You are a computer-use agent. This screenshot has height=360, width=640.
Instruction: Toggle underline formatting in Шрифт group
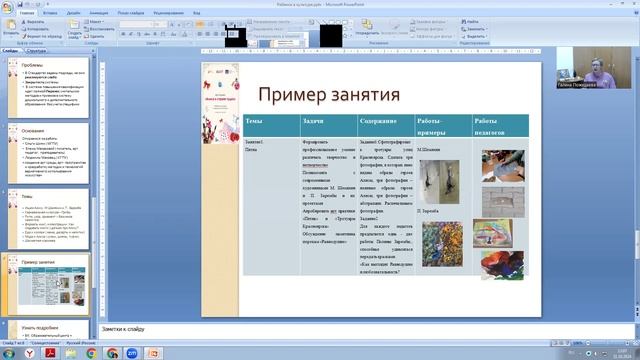coord(139,34)
